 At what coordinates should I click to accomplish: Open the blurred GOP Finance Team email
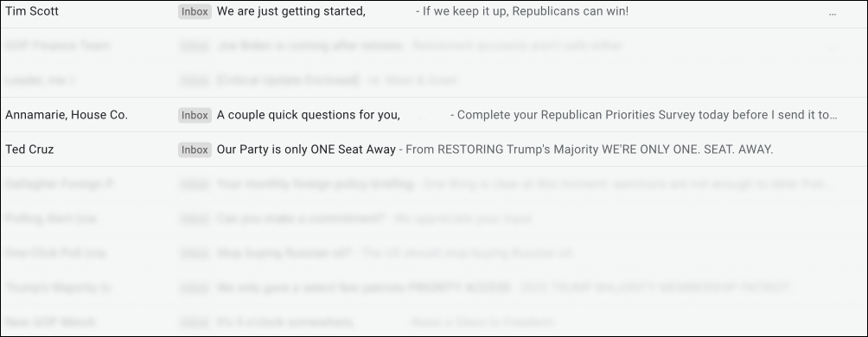coord(434,46)
